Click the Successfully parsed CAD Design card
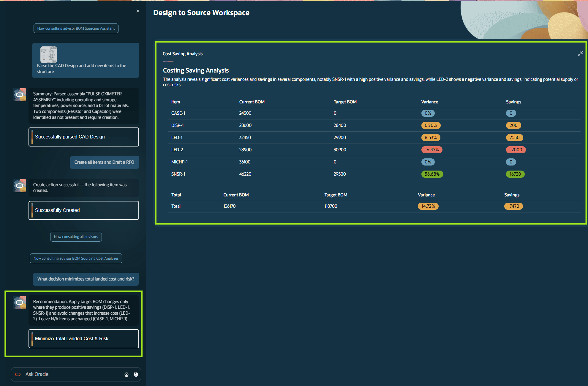 [83, 137]
